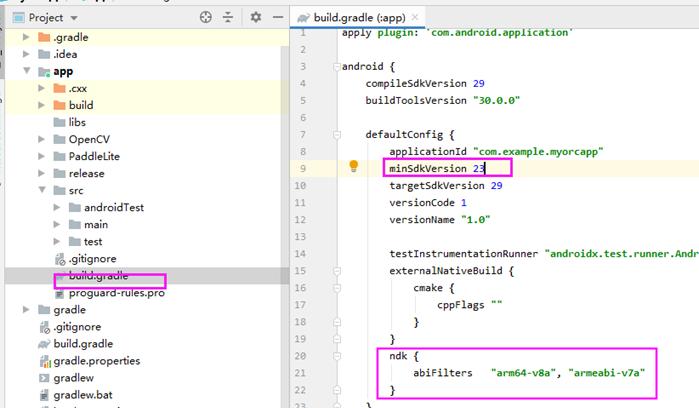Expand the root gradle folder
The image size is (699, 408).
[x=26, y=309]
